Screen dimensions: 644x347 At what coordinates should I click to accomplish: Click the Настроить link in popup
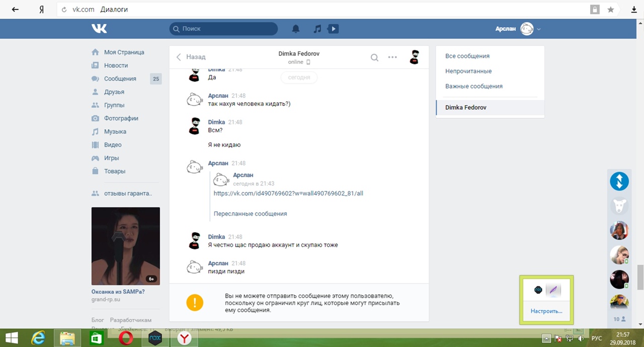coord(546,311)
